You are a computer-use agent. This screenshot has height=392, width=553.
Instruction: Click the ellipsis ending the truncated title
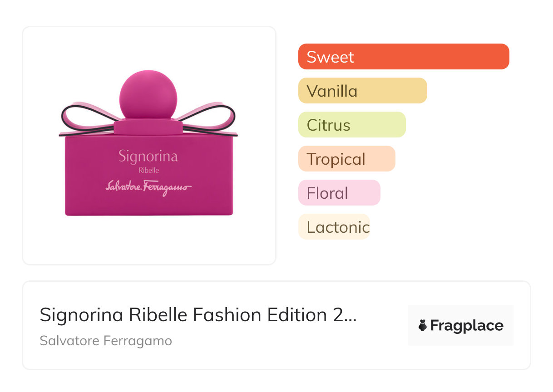pyautogui.click(x=350, y=316)
